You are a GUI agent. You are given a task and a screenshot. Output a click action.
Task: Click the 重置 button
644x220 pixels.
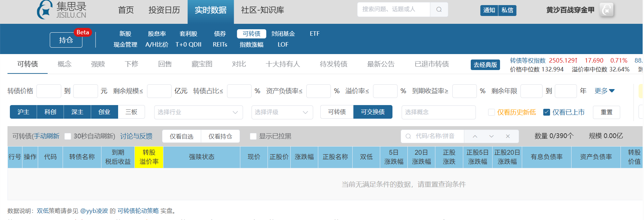606,112
